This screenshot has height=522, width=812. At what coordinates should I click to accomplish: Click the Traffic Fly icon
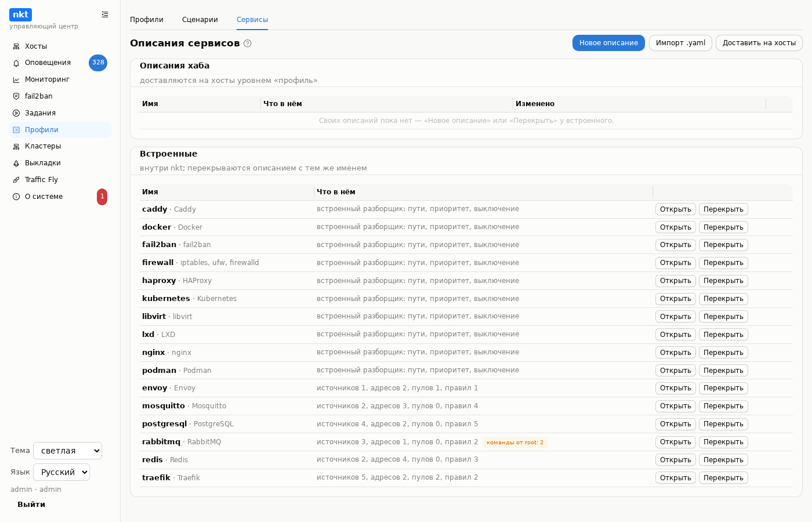click(16, 180)
